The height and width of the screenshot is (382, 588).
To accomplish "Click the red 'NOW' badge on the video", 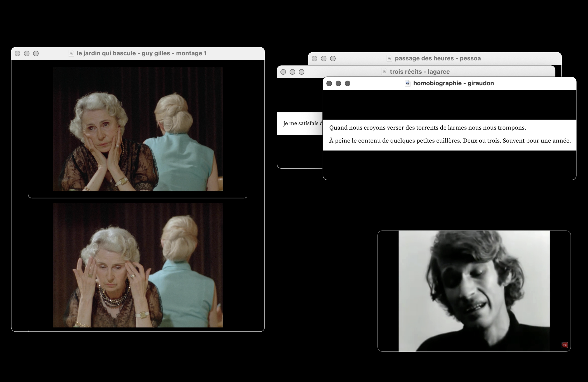I will pos(564,345).
